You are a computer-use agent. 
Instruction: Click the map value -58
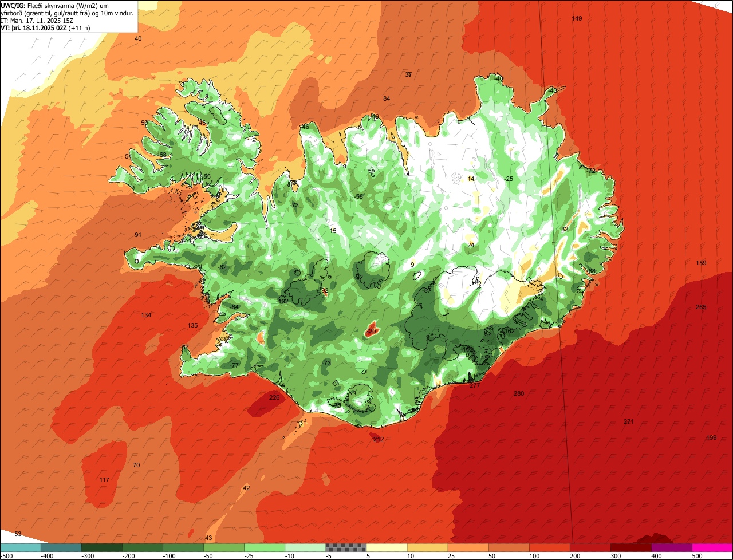(x=359, y=196)
